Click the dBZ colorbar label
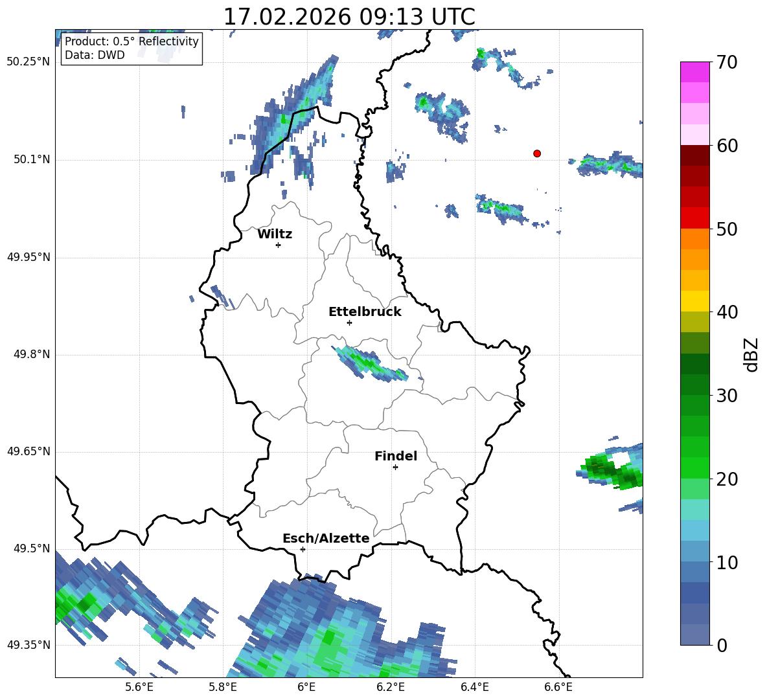 click(750, 354)
